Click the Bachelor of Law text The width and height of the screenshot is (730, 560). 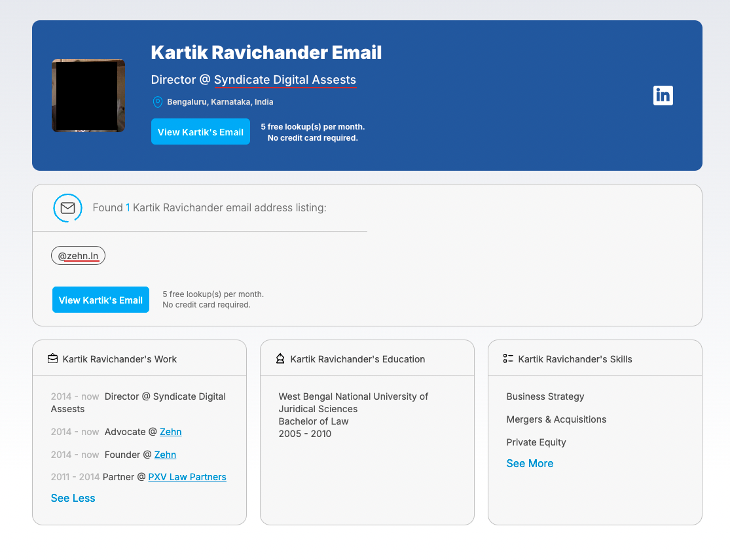pyautogui.click(x=314, y=421)
